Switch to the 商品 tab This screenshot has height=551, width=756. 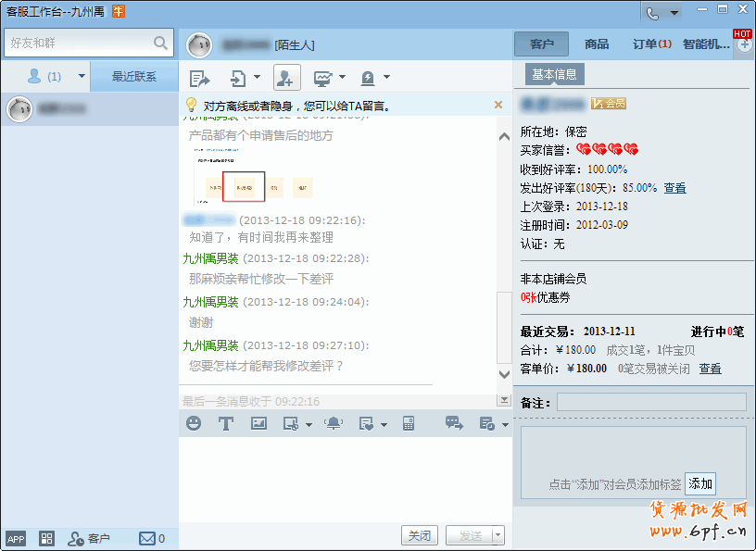597,44
